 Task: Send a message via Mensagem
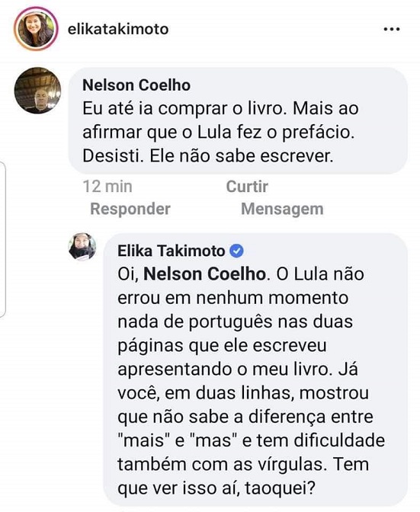282,209
